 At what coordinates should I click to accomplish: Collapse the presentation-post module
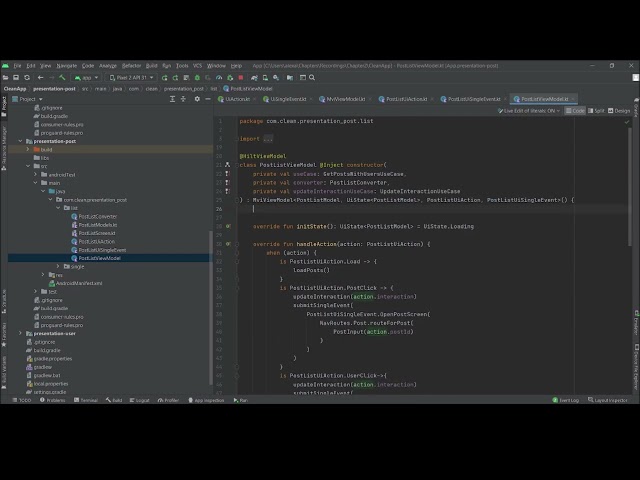[20, 141]
